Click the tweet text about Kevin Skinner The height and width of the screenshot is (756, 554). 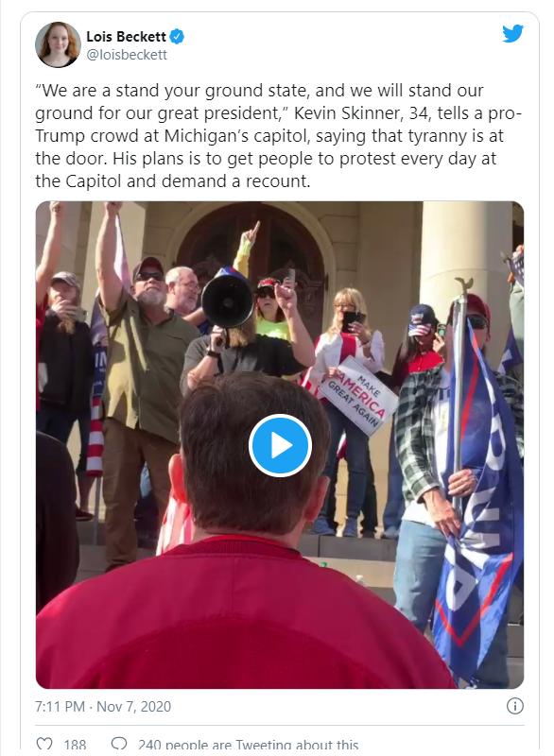pyautogui.click(x=278, y=136)
